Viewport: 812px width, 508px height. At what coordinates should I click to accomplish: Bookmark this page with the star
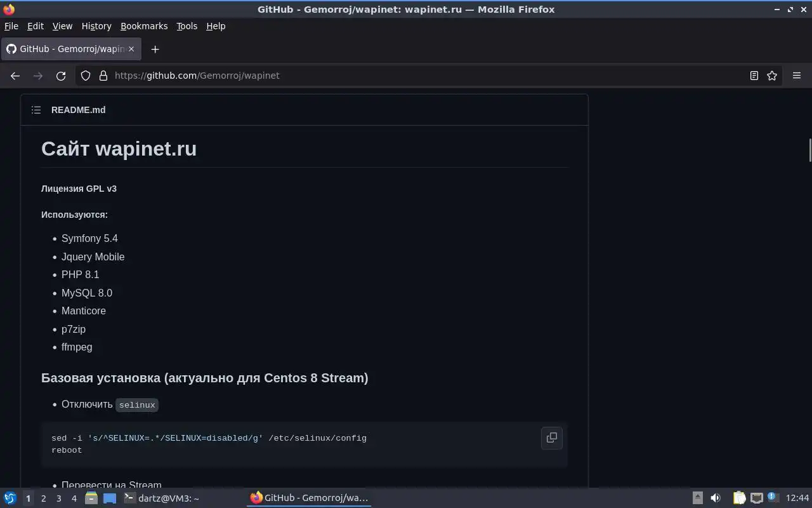pos(772,76)
